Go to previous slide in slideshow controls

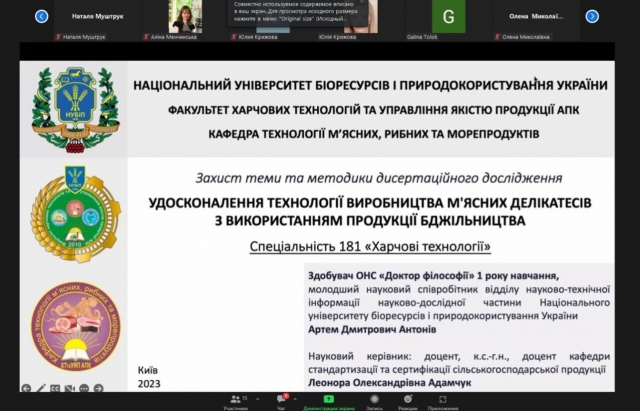pos(26,388)
